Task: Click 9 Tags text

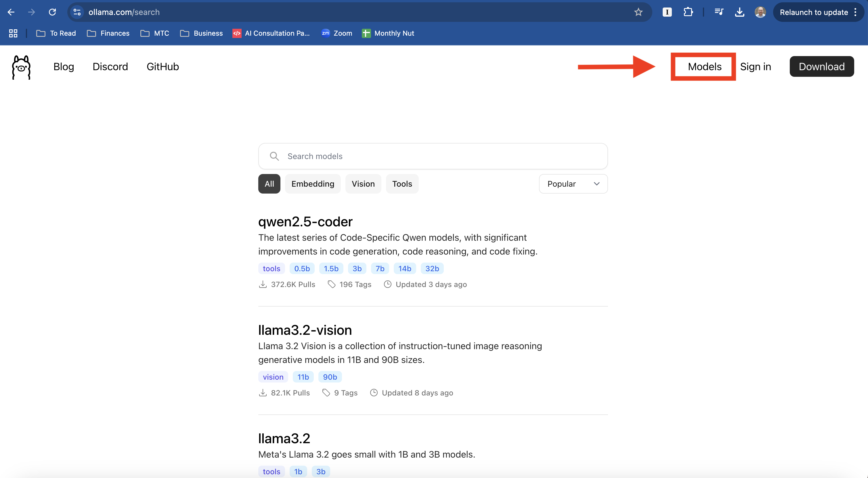Action: coord(346,393)
